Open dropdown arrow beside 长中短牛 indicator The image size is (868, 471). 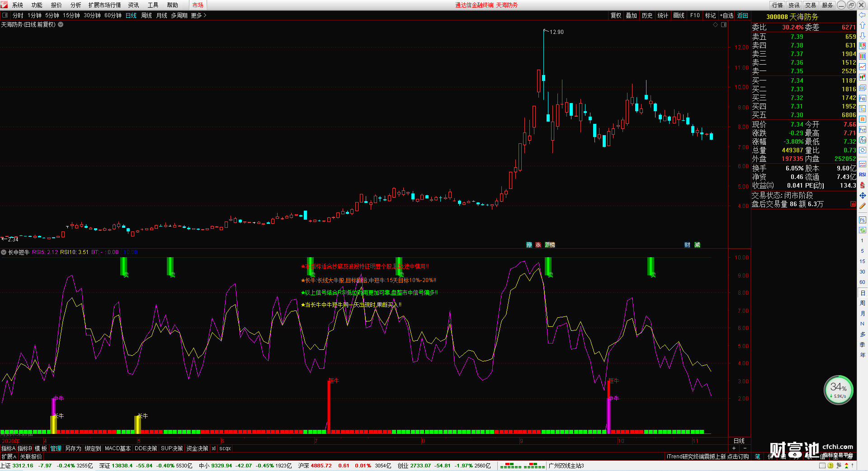coord(4,252)
